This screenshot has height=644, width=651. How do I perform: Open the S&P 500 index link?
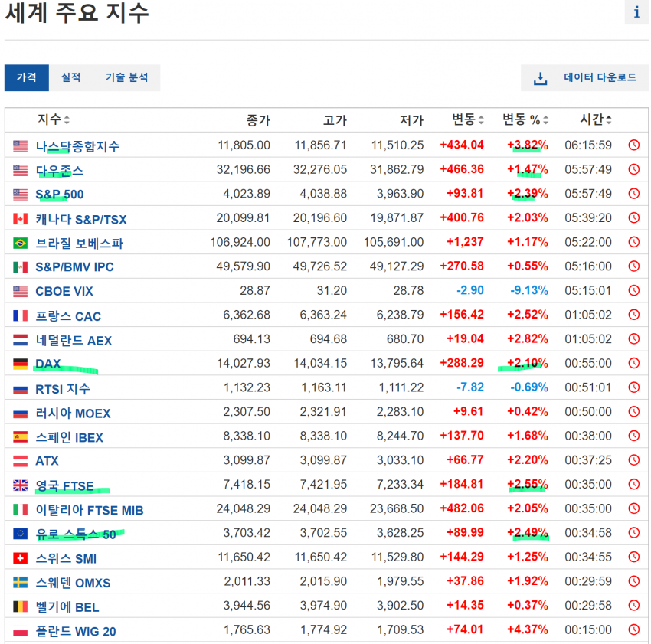tap(60, 195)
